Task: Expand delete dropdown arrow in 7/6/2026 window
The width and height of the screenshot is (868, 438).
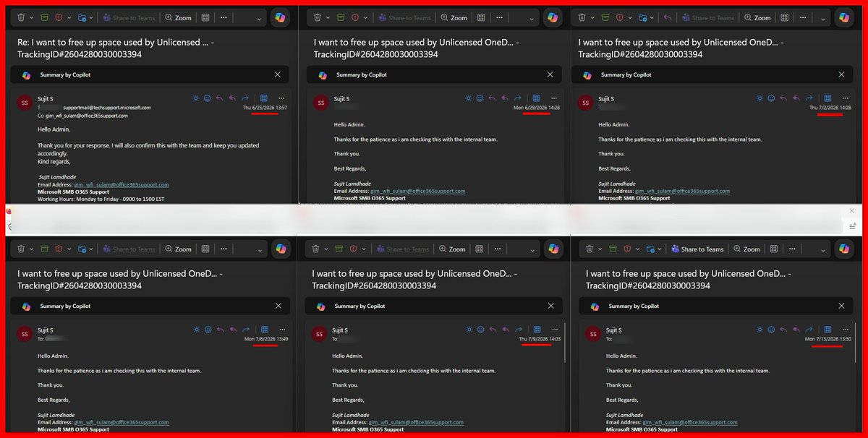Action: (32, 249)
